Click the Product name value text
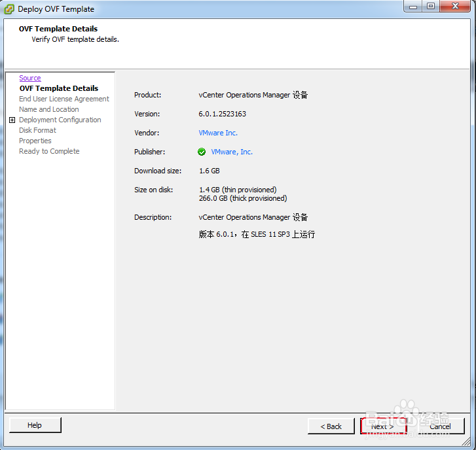Image resolution: width=476 pixels, height=450 pixels. [x=253, y=95]
